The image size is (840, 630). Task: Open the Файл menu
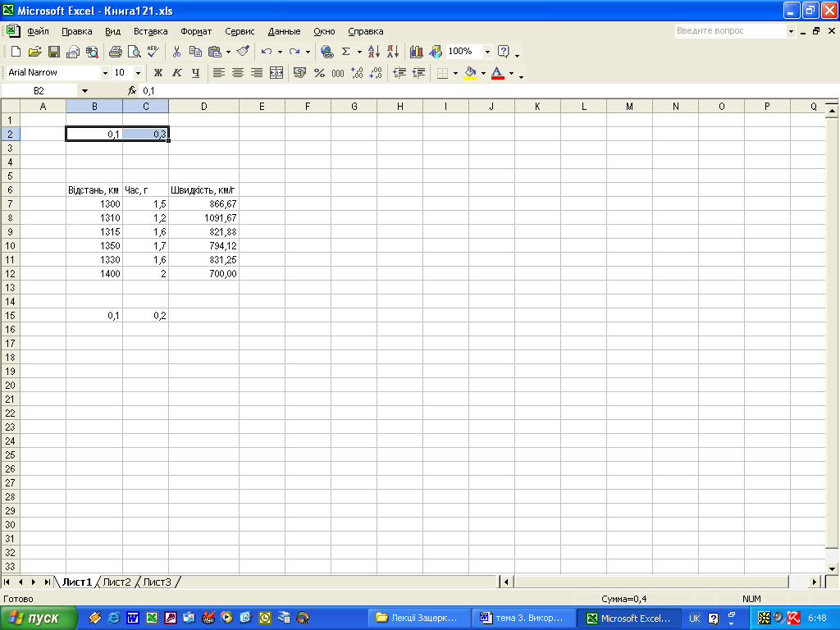click(38, 31)
